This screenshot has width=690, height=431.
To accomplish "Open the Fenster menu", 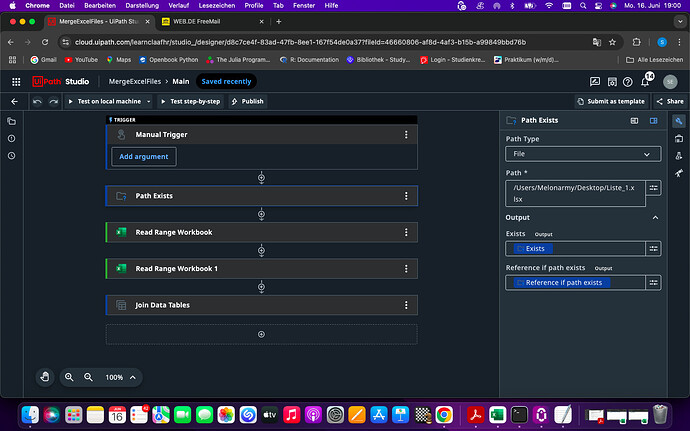I will tap(304, 6).
